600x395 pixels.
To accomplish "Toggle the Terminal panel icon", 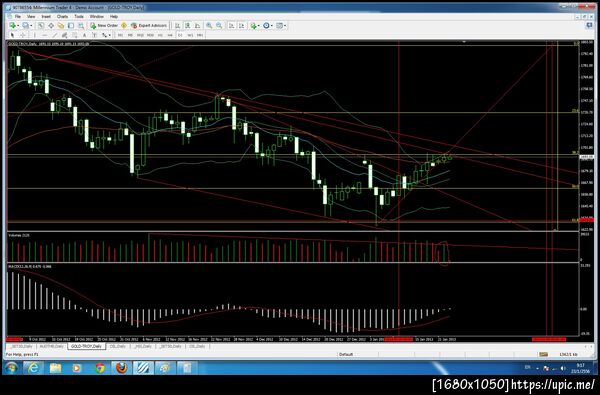I will tap(71, 26).
